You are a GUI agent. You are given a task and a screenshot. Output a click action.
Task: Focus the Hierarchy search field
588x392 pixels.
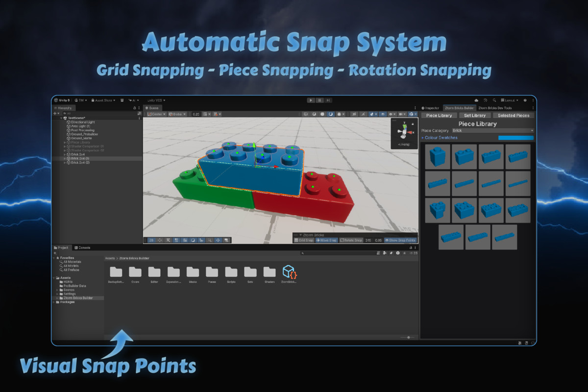coord(99,113)
